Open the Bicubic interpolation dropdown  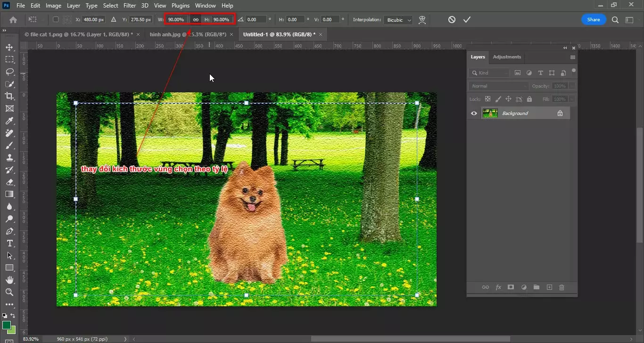(398, 20)
